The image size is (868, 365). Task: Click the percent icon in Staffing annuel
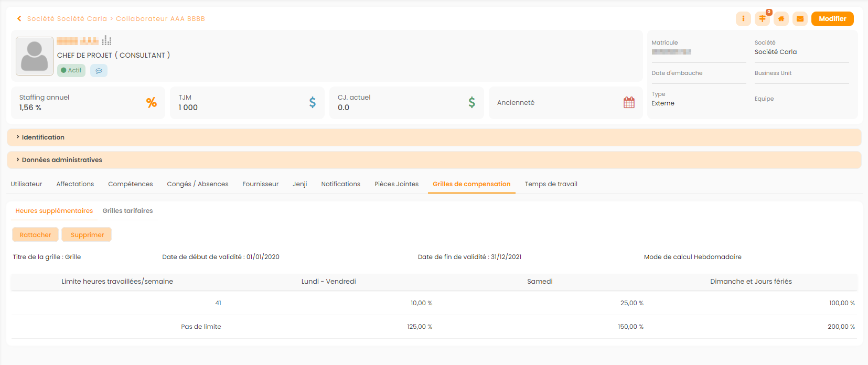(x=152, y=103)
